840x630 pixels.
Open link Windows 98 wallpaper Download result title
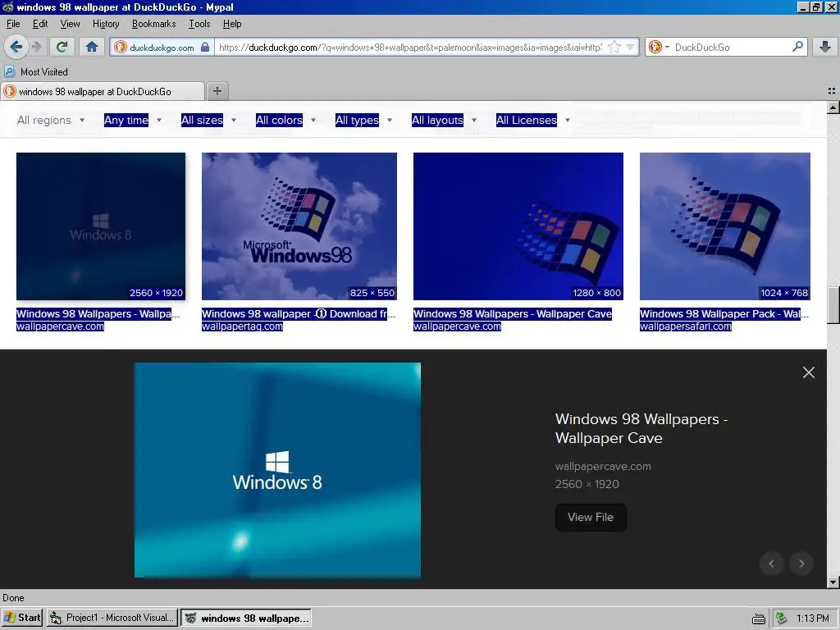pos(298,314)
